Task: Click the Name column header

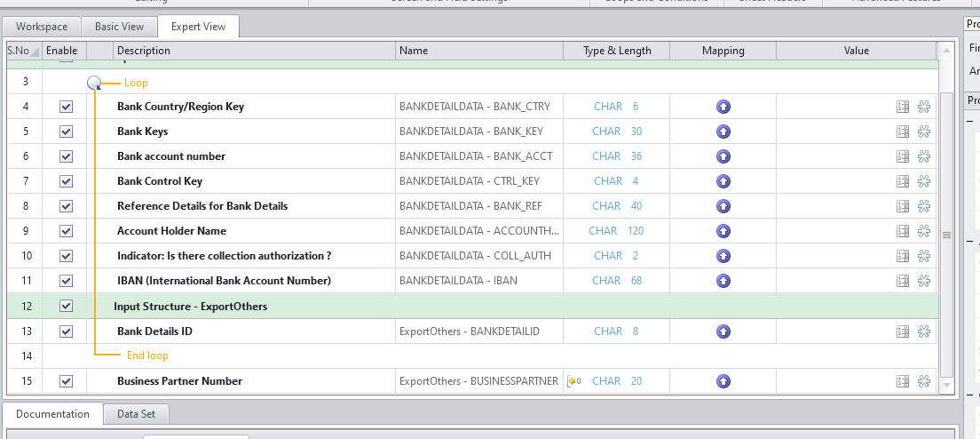Action: [x=479, y=51]
